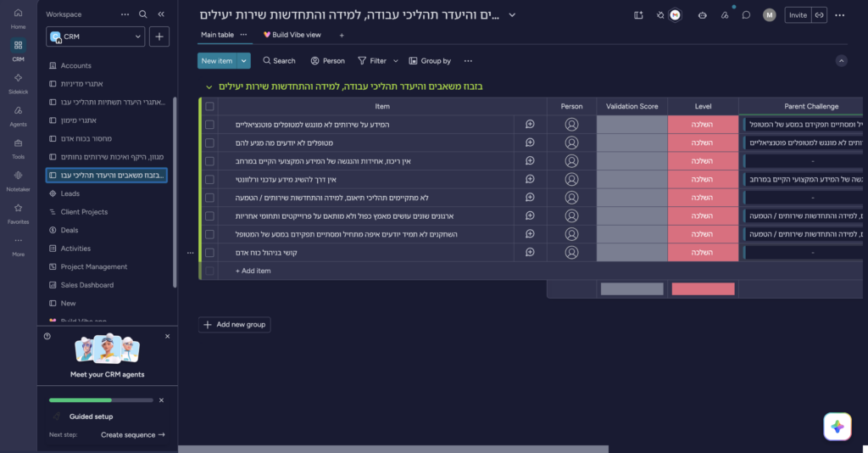The width and height of the screenshot is (868, 453).
Task: Open Favorites from the left rail
Action: tap(18, 213)
